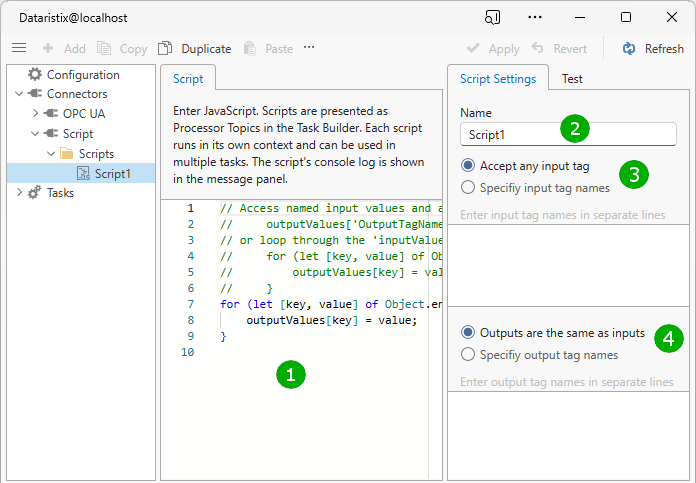Click the Copy button label

click(x=134, y=49)
